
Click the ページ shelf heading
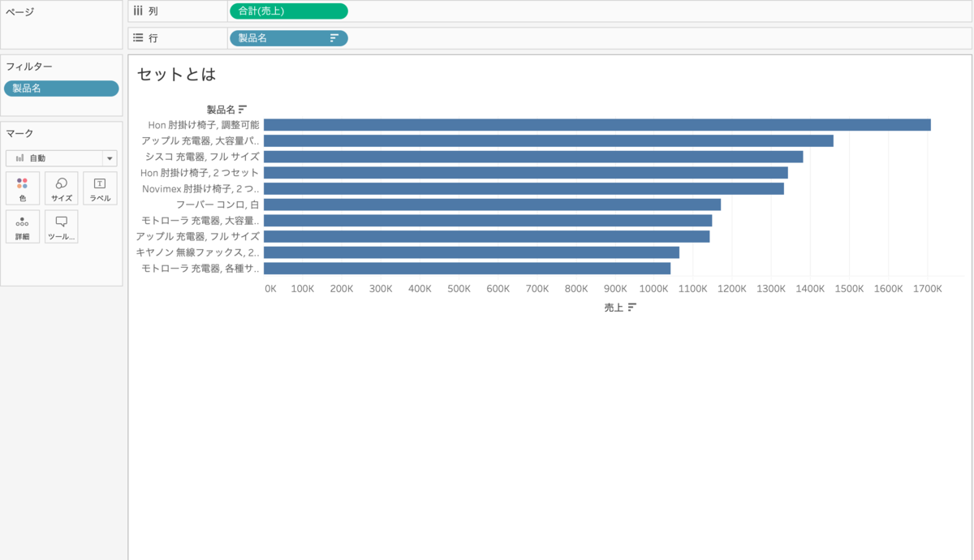[19, 12]
